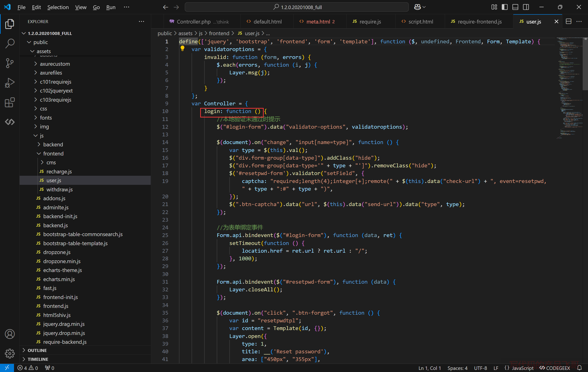Click the split editor icon
Image resolution: width=588 pixels, height=372 pixels.
(568, 21)
